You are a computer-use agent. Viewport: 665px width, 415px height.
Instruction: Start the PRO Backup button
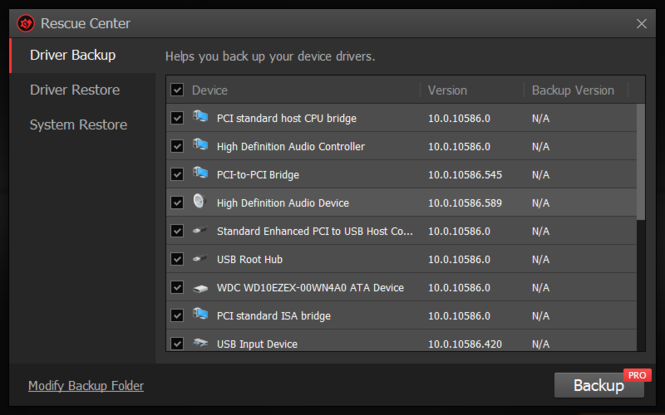(x=599, y=385)
